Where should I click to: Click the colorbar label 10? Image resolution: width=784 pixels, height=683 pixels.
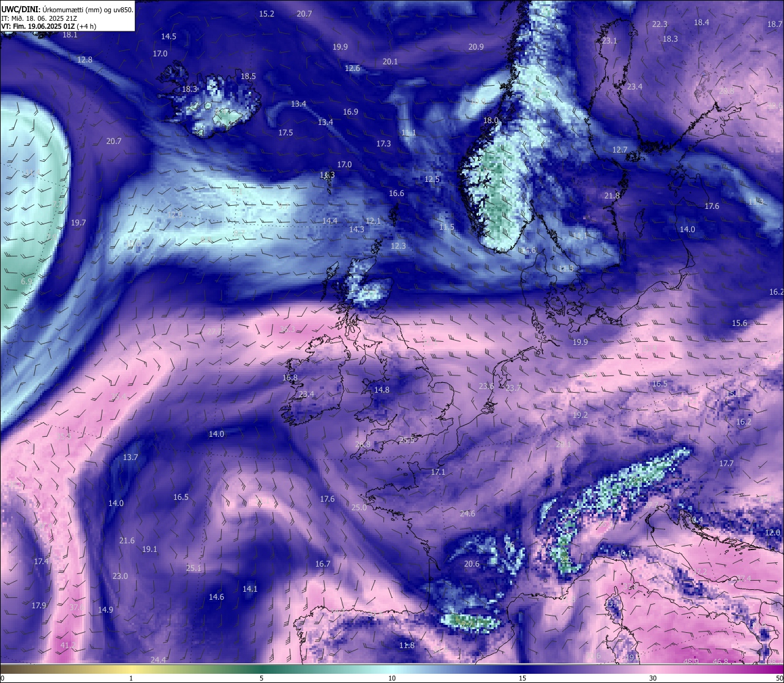pos(392,678)
